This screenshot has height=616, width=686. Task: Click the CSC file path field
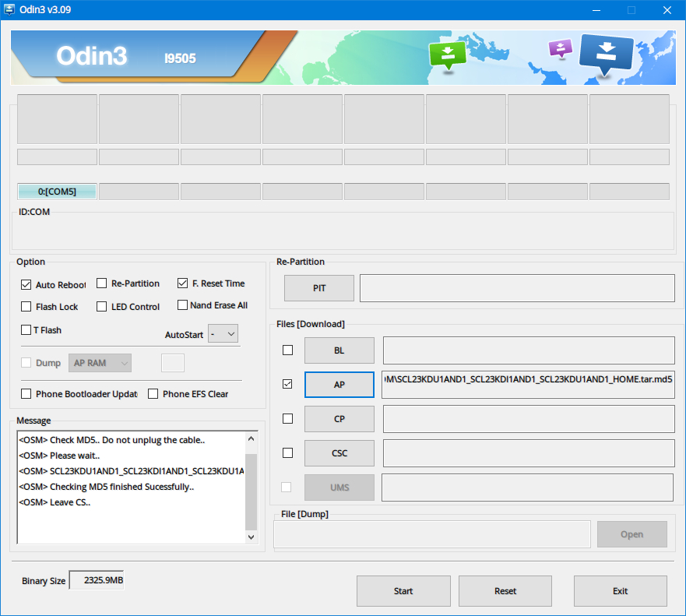pyautogui.click(x=529, y=453)
